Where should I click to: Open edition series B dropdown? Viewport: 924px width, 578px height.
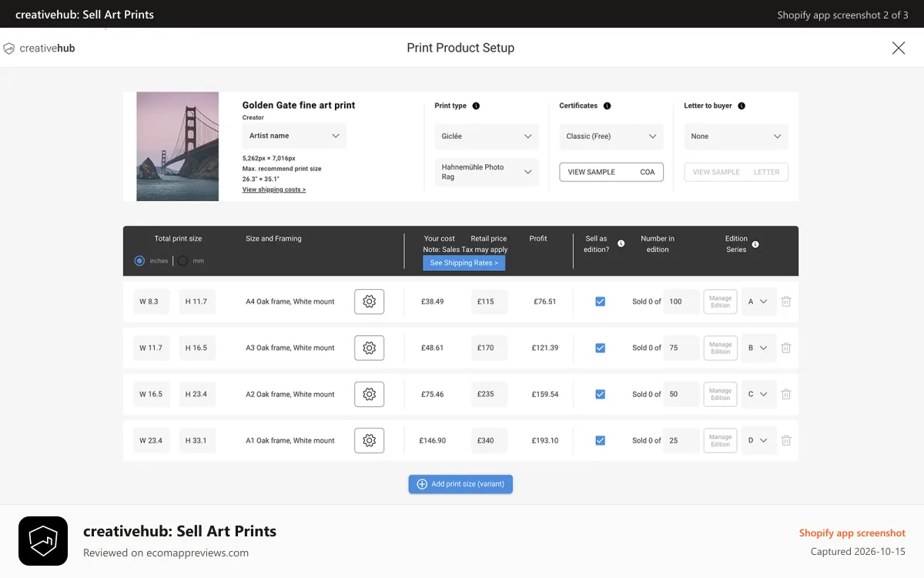pos(758,348)
